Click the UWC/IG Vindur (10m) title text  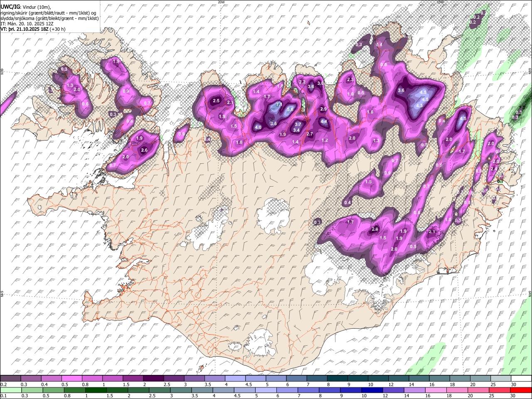click(25, 7)
